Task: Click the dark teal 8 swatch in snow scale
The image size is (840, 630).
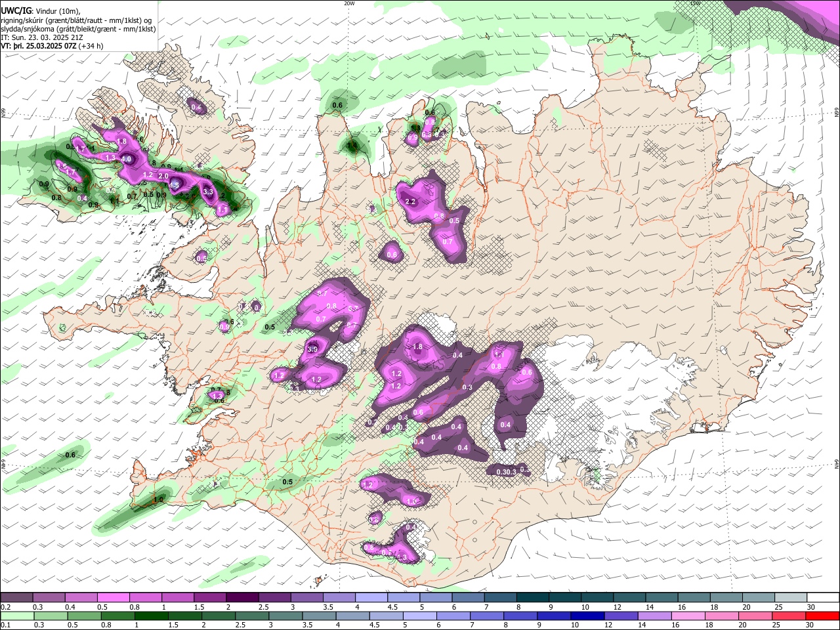Action: click(532, 598)
